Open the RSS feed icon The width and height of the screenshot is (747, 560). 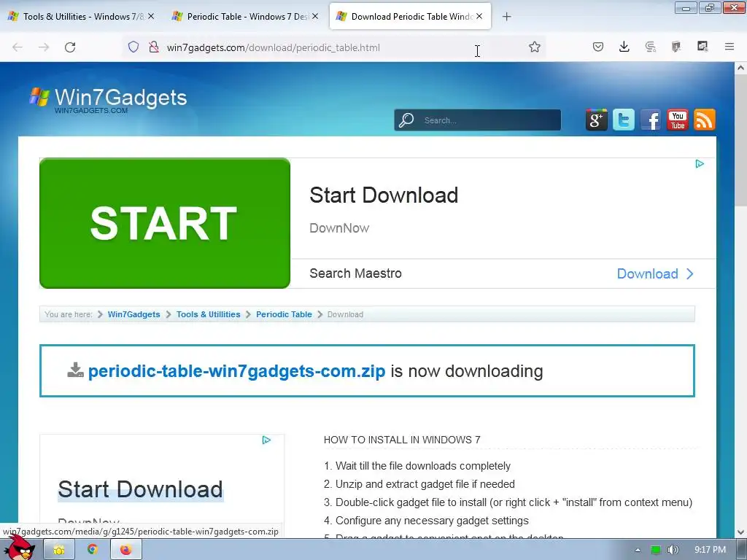pos(705,120)
